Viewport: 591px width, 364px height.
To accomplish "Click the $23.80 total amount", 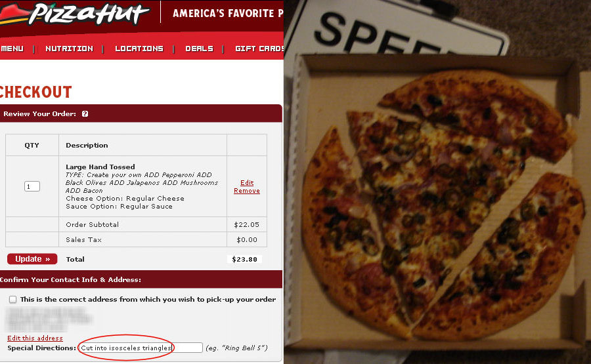I will click(245, 259).
